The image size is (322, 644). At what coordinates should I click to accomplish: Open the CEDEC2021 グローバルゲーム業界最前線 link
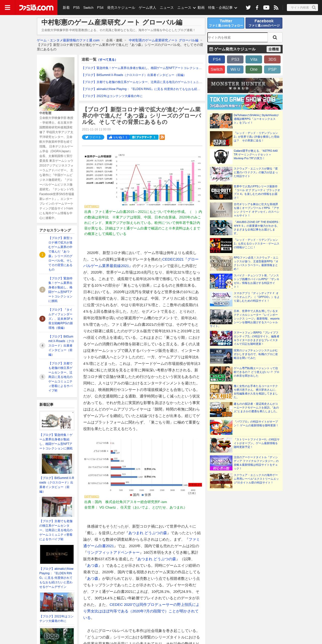pos(141,263)
